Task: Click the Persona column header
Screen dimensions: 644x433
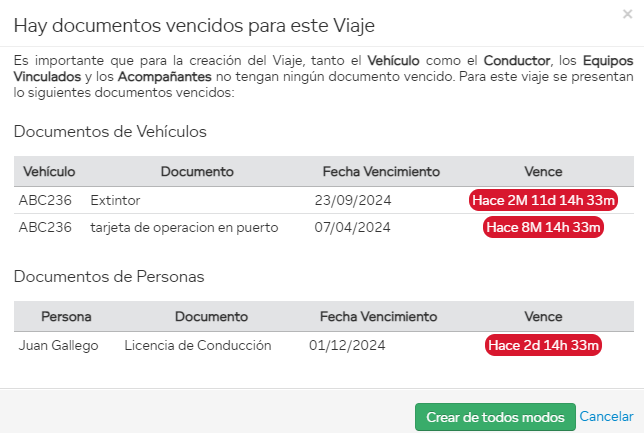Action: tap(66, 317)
